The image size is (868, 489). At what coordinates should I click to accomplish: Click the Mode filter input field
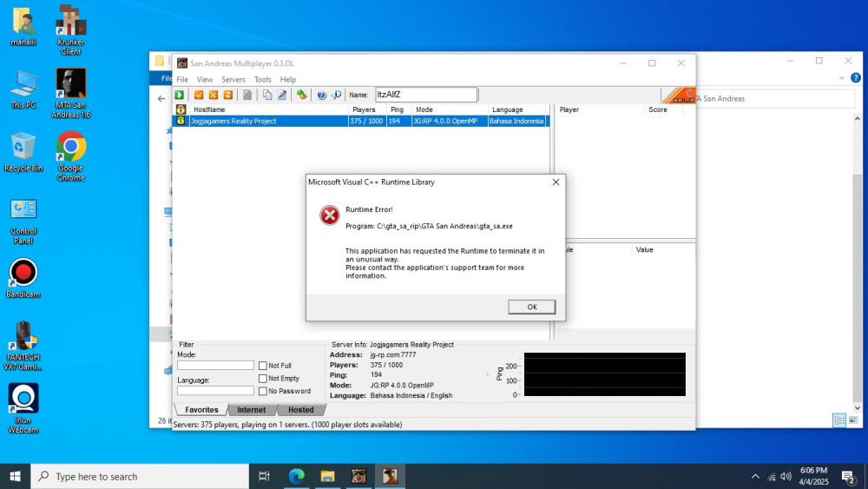click(x=215, y=366)
